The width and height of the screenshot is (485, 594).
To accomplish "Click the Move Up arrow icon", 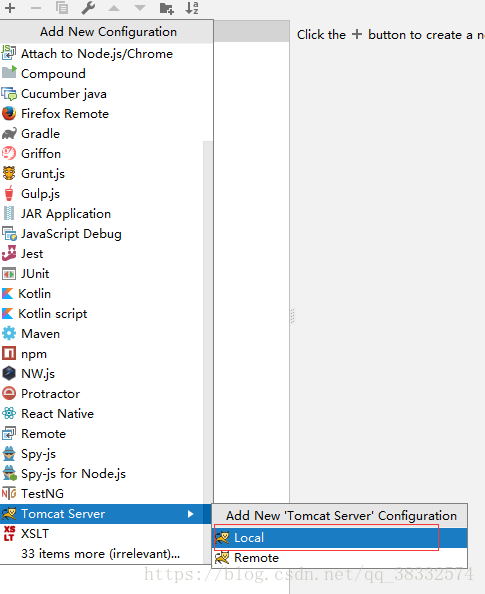I will click(x=114, y=8).
